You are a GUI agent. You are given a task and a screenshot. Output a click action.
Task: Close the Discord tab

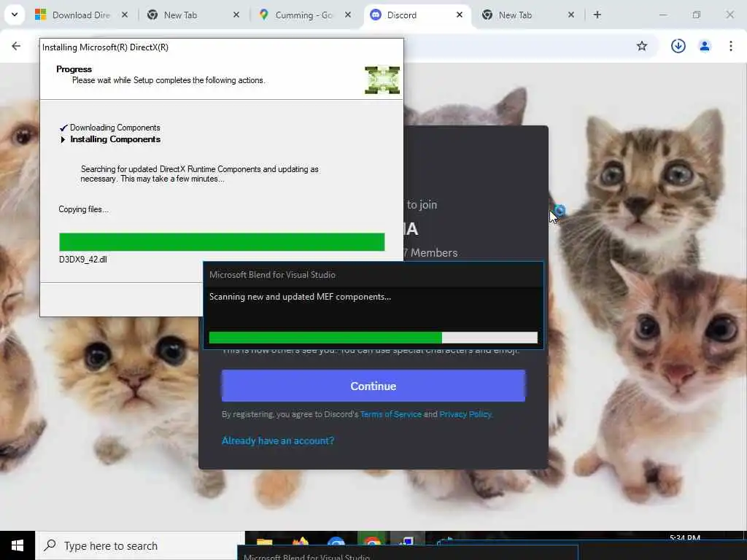[460, 15]
